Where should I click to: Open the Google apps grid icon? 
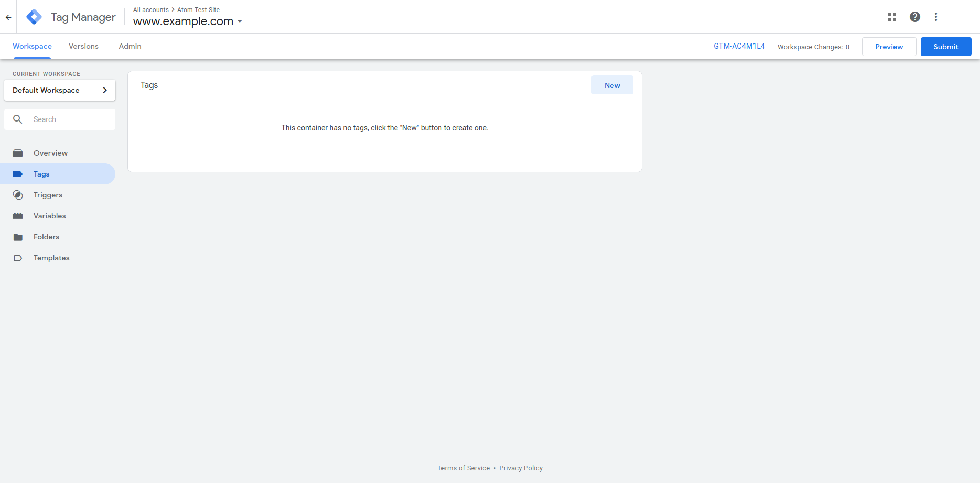[x=891, y=17]
